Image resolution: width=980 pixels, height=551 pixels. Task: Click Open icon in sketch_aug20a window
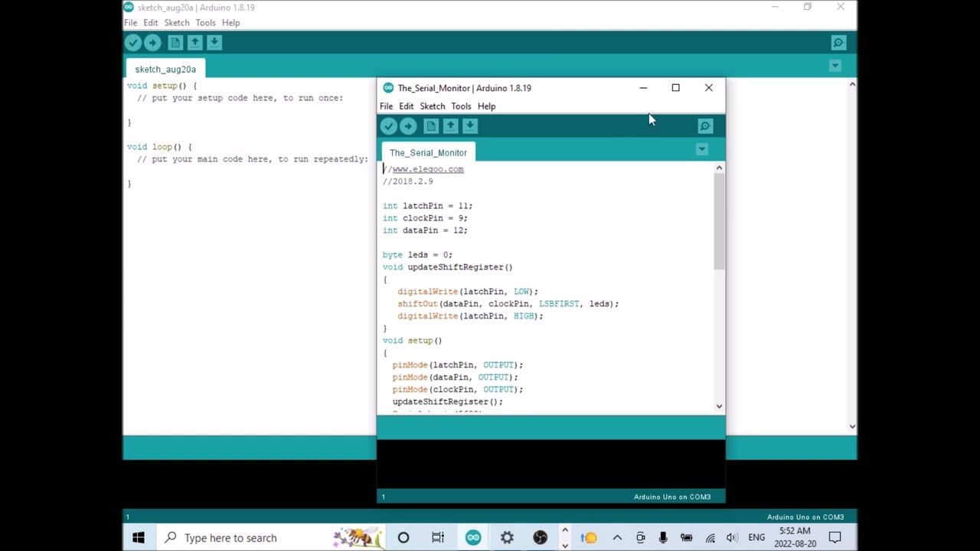tap(194, 43)
